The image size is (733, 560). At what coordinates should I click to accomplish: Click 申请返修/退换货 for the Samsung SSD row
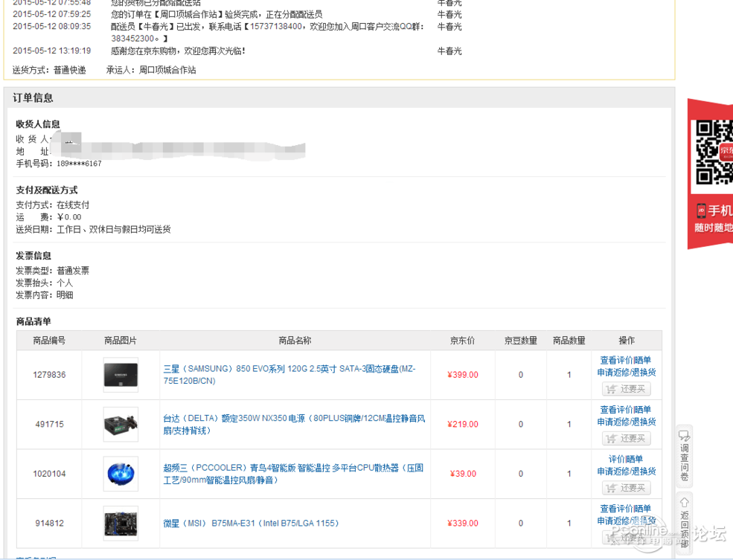point(627,373)
